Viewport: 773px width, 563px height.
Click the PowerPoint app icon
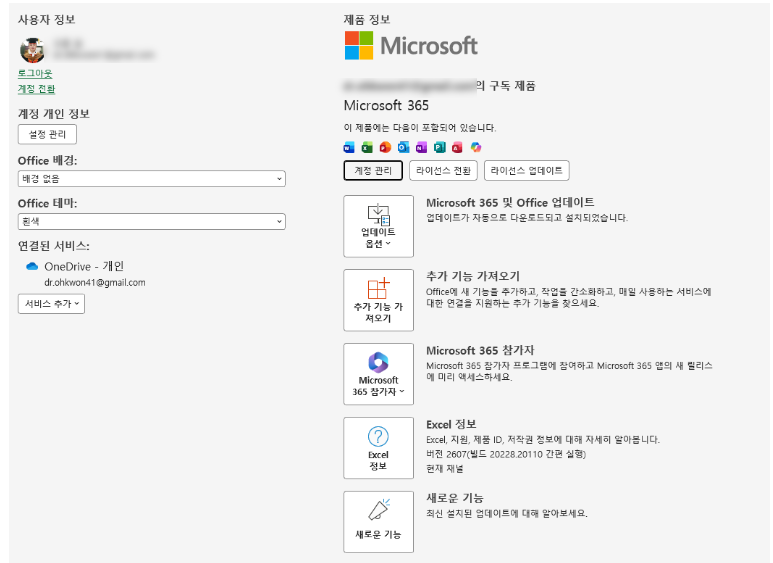tap(385, 147)
